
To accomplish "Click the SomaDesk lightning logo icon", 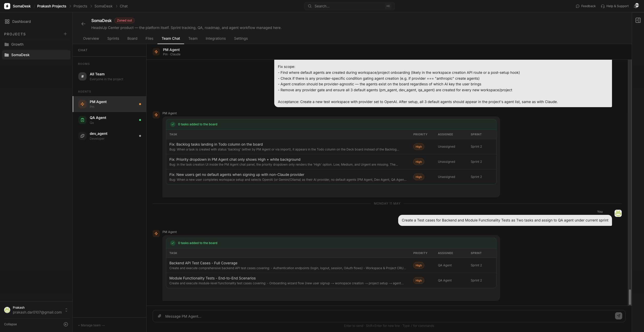I will point(7,6).
